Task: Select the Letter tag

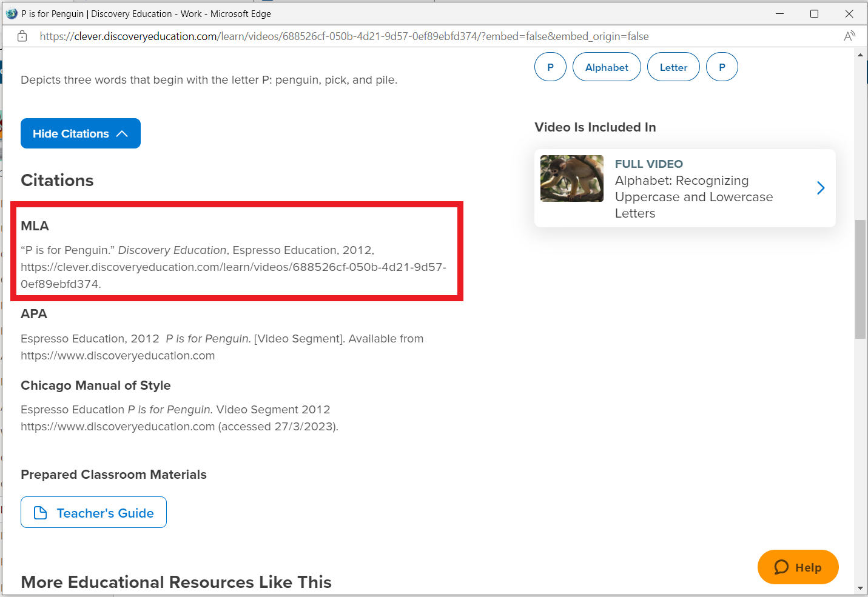Action: (673, 67)
